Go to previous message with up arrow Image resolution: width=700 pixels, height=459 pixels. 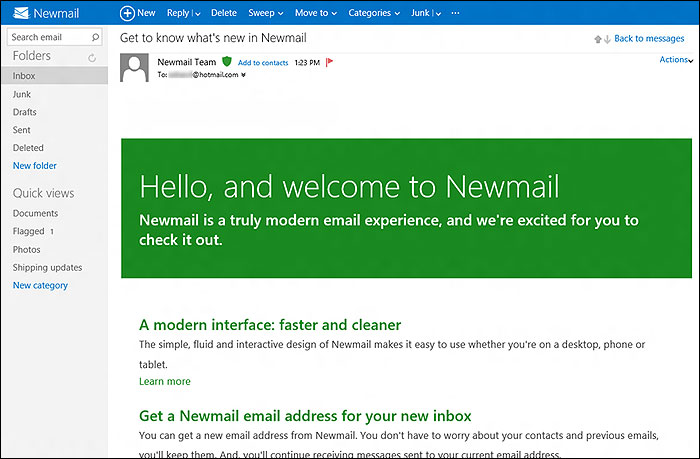598,39
